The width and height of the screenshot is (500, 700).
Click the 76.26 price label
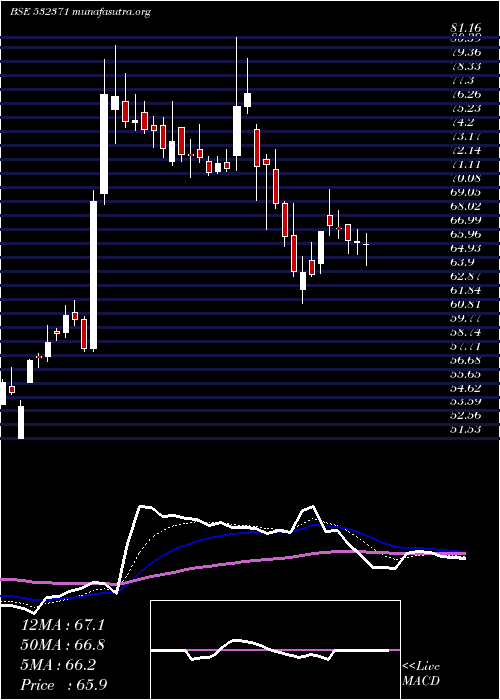point(466,94)
